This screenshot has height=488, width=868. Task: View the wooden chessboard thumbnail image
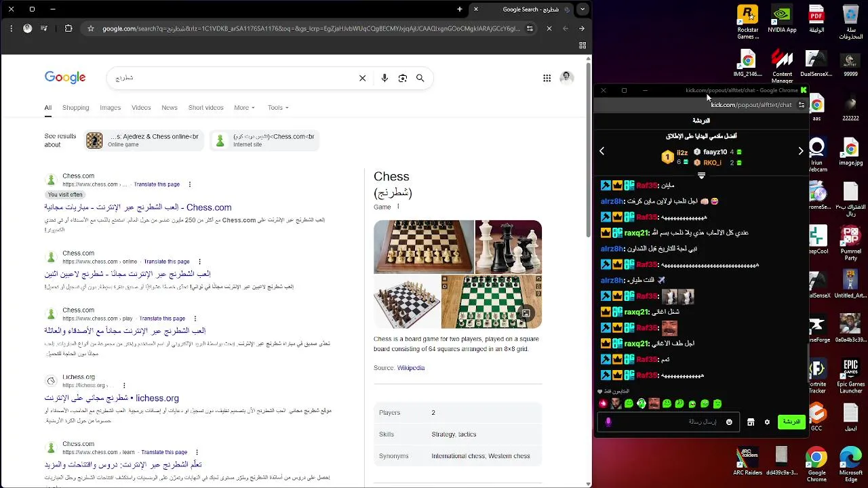click(x=424, y=247)
